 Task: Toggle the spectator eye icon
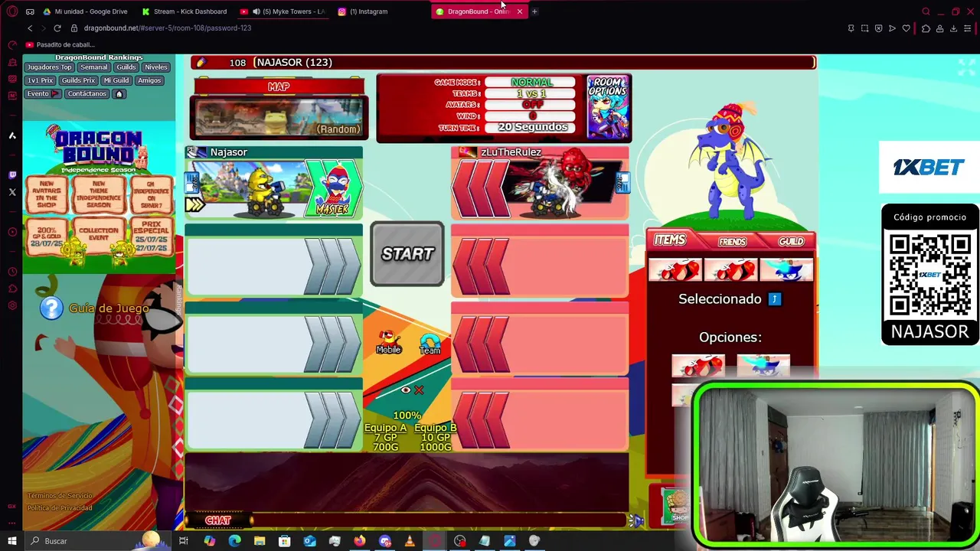[406, 390]
